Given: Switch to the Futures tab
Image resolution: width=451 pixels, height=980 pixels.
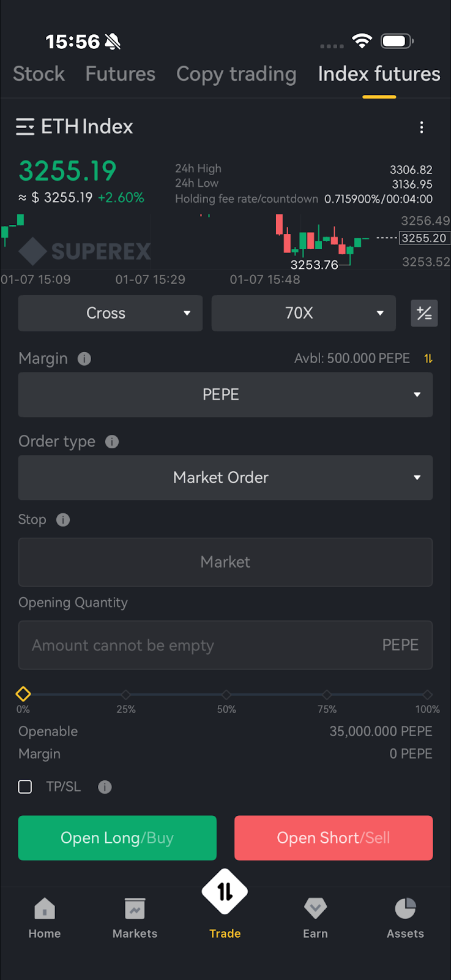Looking at the screenshot, I should tap(121, 74).
